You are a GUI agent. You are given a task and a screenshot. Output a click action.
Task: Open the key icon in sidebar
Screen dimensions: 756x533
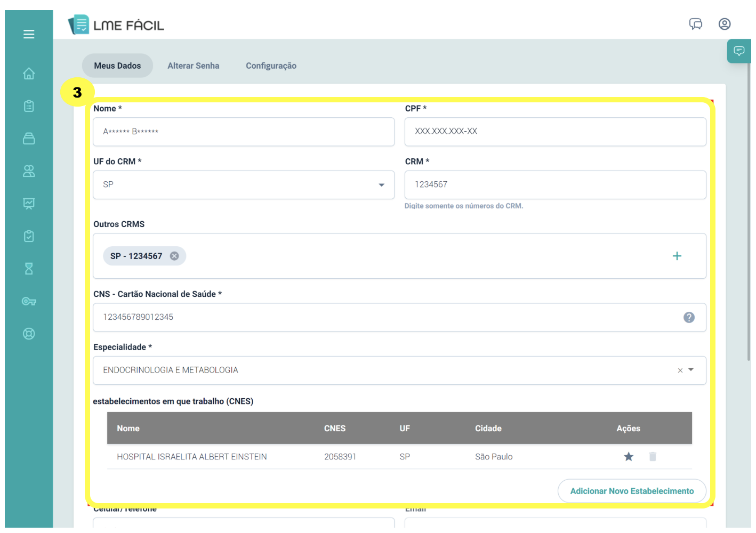tap(29, 302)
